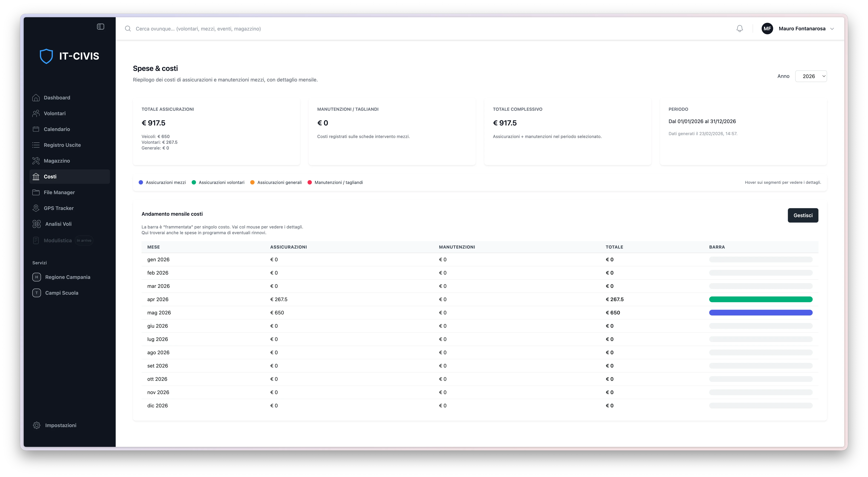Screen dimensions: 868x477
Task: Click the € 267.5 total in apr row
Action: (614, 300)
